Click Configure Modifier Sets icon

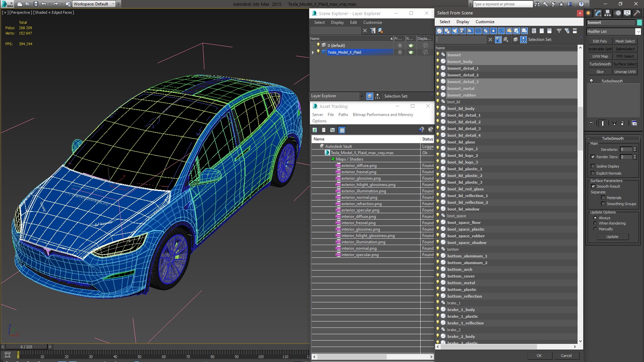(634, 123)
